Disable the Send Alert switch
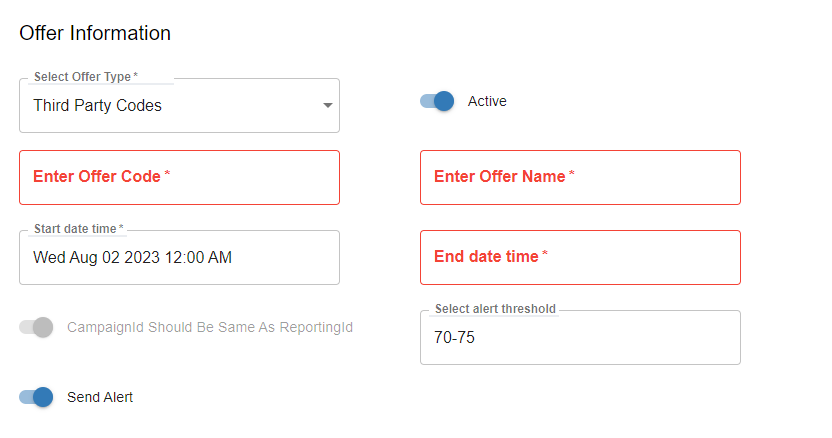Image resolution: width=832 pixels, height=438 pixels. (36, 397)
